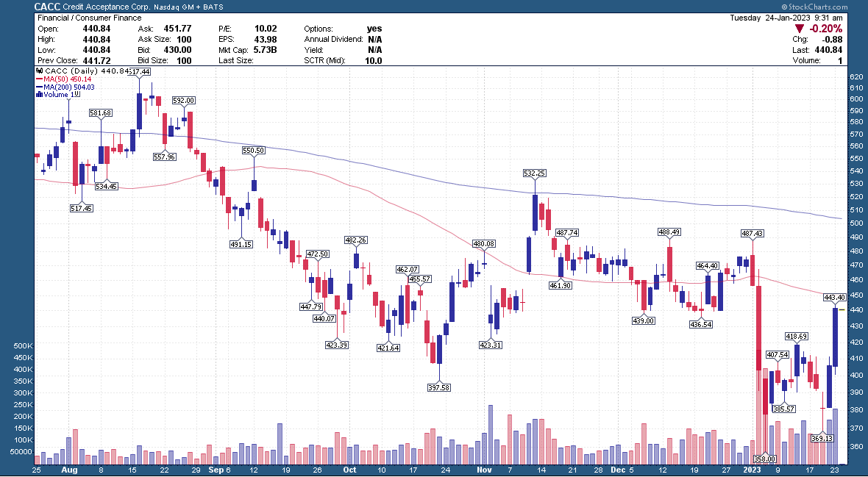Image resolution: width=868 pixels, height=477 pixels.
Task: Click the Bid price 430.00
Action: click(177, 50)
